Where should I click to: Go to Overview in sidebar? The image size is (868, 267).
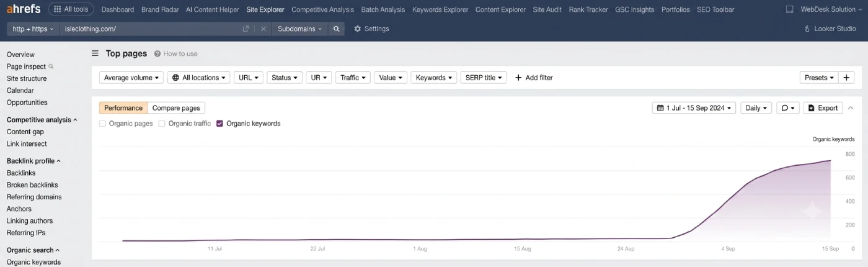coord(20,55)
